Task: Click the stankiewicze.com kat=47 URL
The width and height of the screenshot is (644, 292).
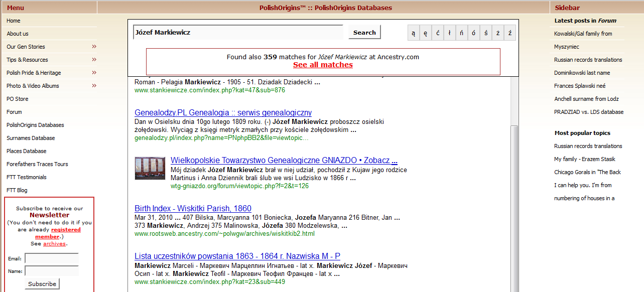Action: [210, 90]
